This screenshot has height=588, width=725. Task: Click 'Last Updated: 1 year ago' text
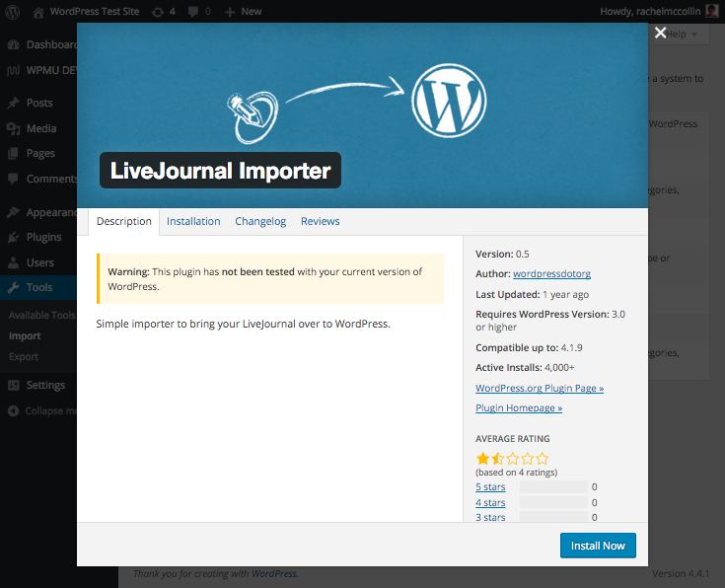[533, 295]
